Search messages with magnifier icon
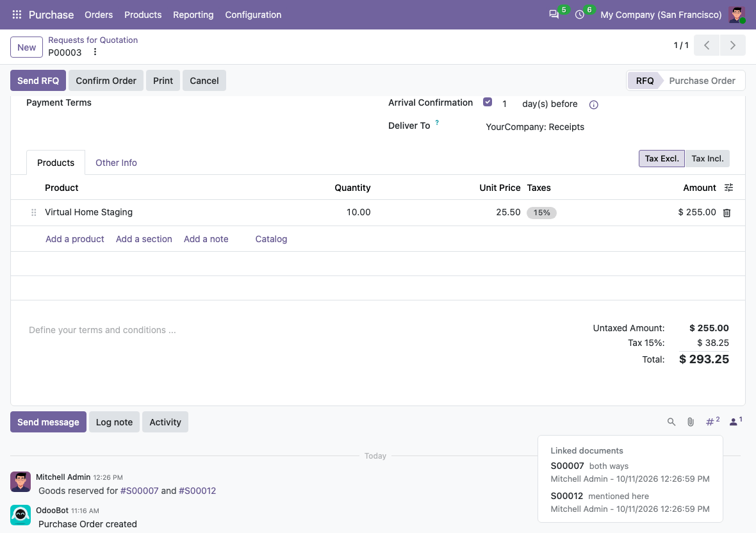Screen dimensions: 756x533 click(671, 422)
